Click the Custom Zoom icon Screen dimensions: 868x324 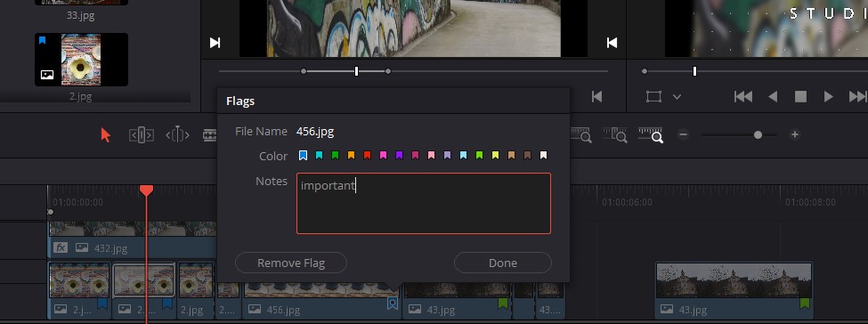[651, 134]
